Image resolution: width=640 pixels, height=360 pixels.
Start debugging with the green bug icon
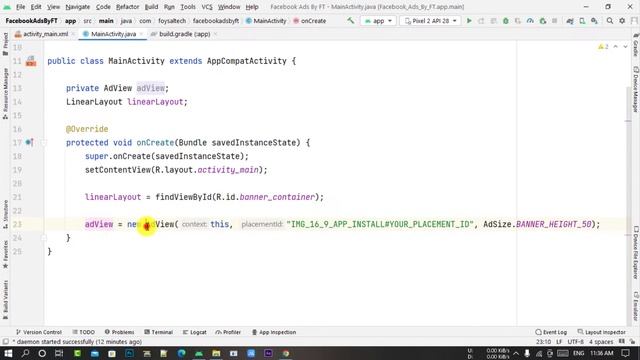point(506,20)
